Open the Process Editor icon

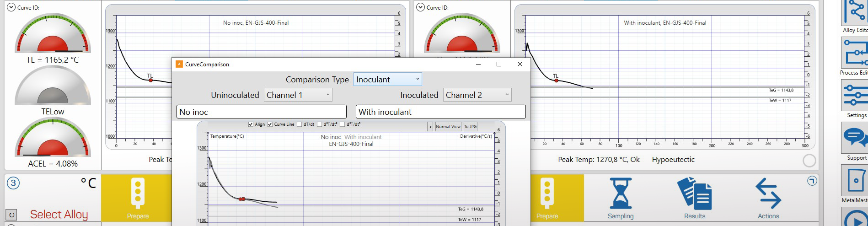855,53
